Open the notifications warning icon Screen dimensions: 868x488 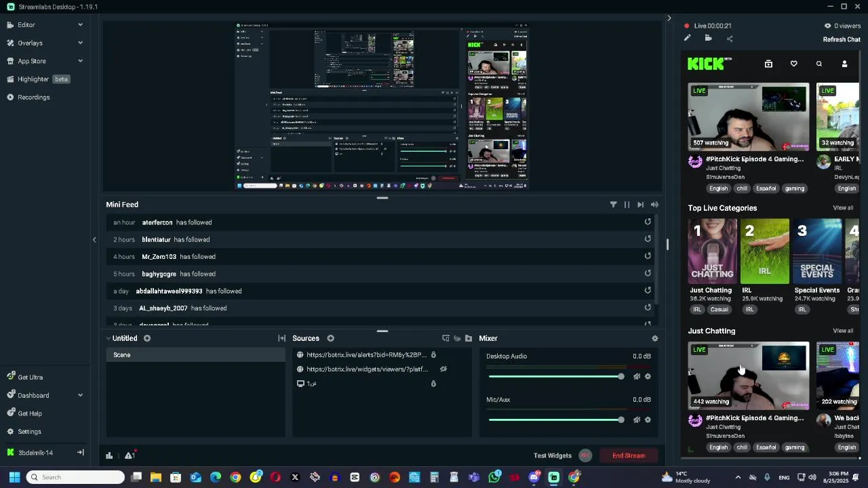(x=130, y=455)
